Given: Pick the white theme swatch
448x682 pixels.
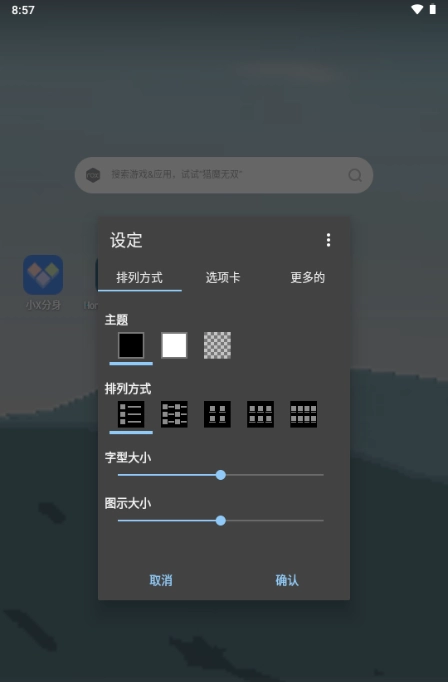Looking at the screenshot, I should click(x=174, y=345).
